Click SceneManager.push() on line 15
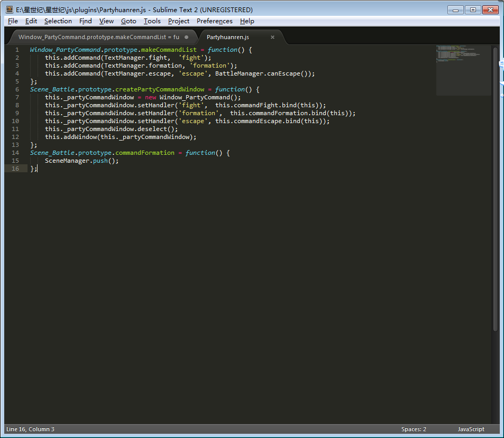Viewport: 504px width, 438px height. [x=80, y=161]
